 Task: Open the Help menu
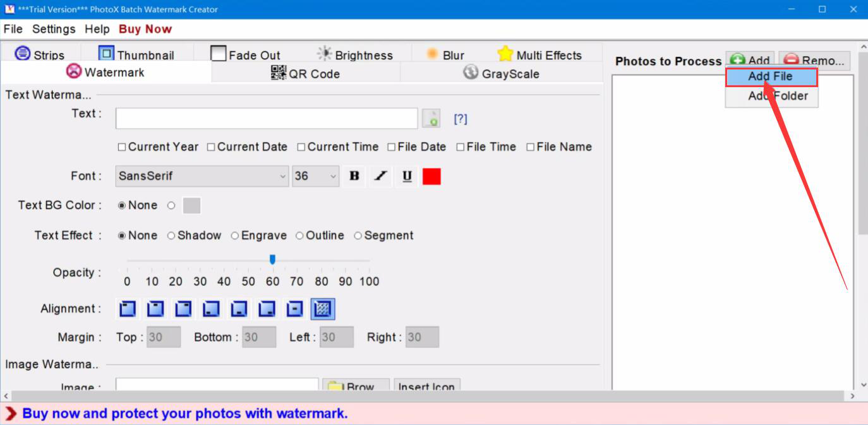tap(97, 29)
